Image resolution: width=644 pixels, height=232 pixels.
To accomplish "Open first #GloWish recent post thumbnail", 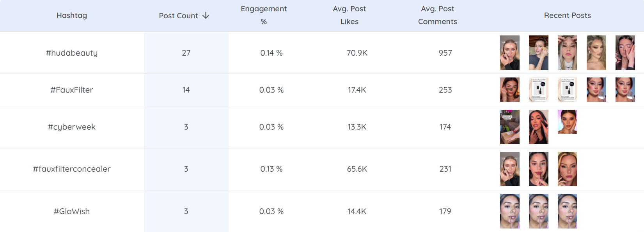I will 510,211.
